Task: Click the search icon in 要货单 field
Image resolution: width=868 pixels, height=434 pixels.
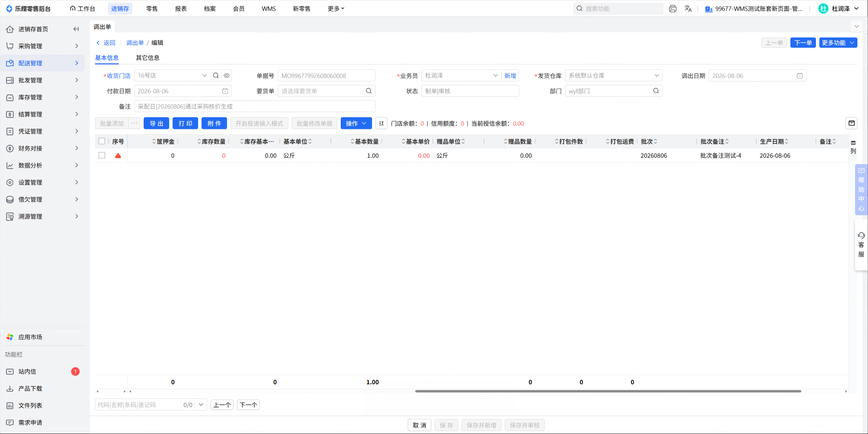Action: (369, 91)
